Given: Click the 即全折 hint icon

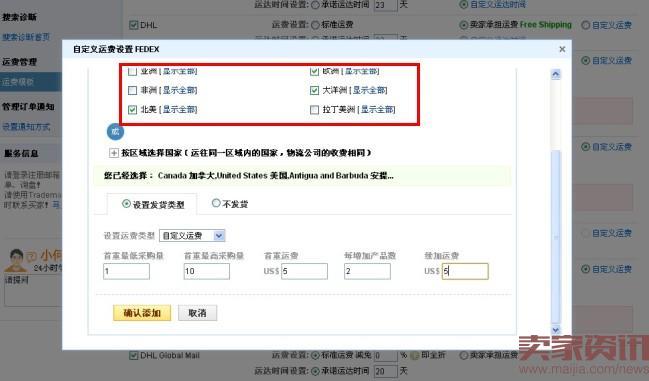Looking at the screenshot, I should (415, 355).
